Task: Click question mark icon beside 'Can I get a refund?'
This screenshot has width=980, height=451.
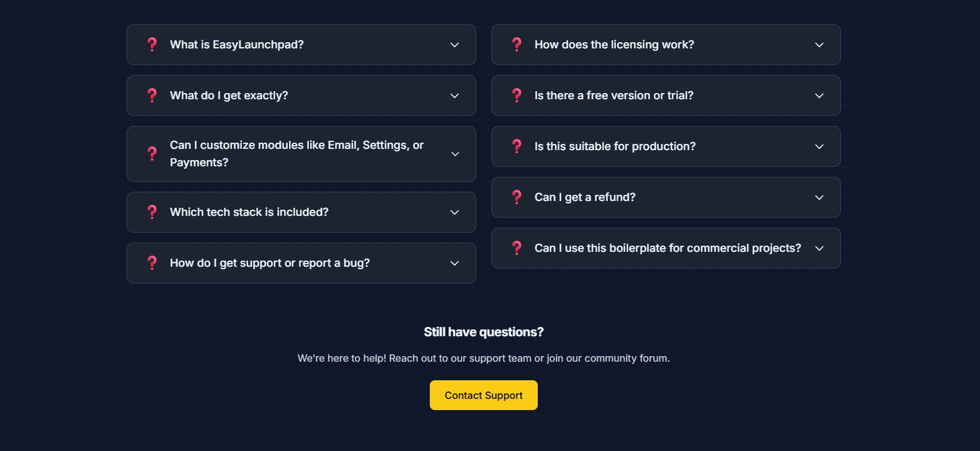Action: [x=517, y=197]
